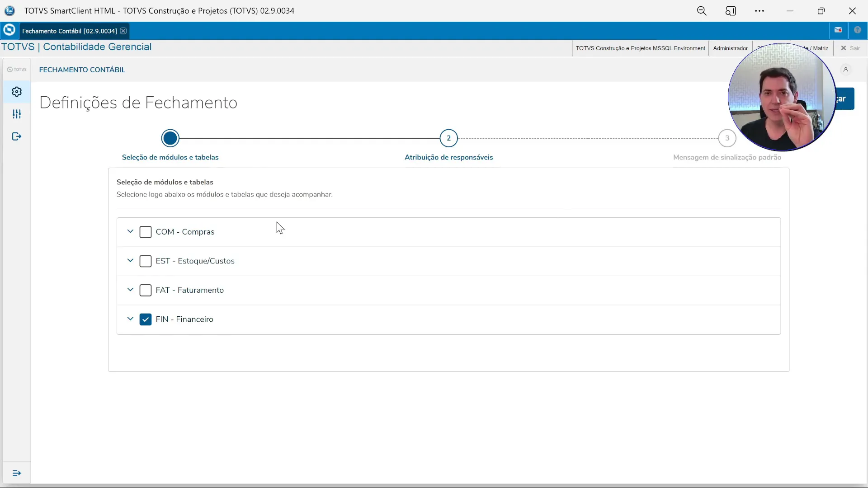Select wizard step 2 Atribuição de responsáveis
This screenshot has width=868, height=488.
coord(448,138)
